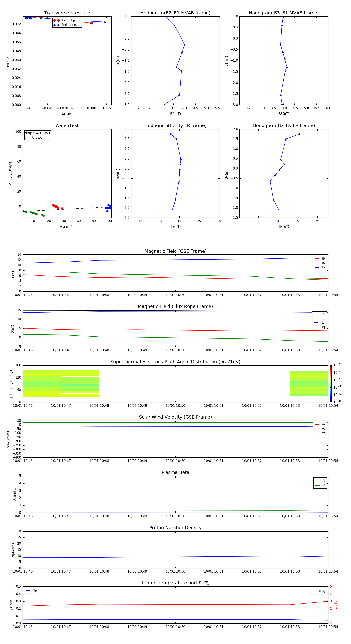Click the βp entry in Plasma Beta legend

320,480
